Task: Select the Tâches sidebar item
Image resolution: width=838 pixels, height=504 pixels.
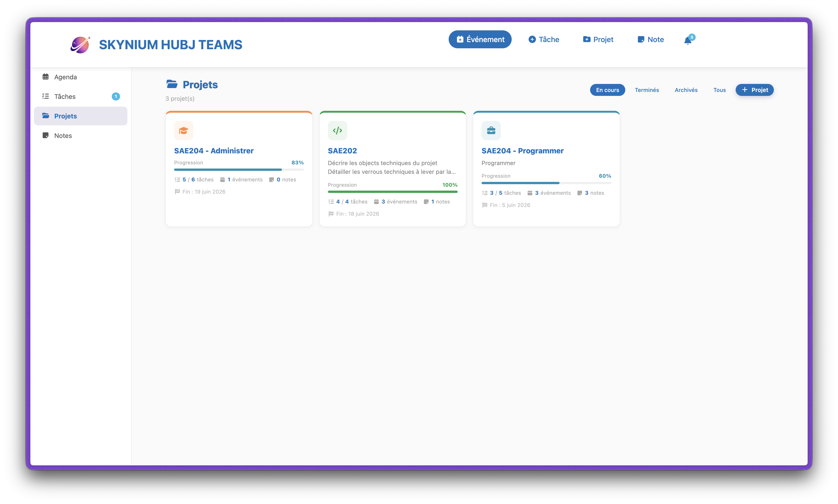Action: [x=80, y=96]
